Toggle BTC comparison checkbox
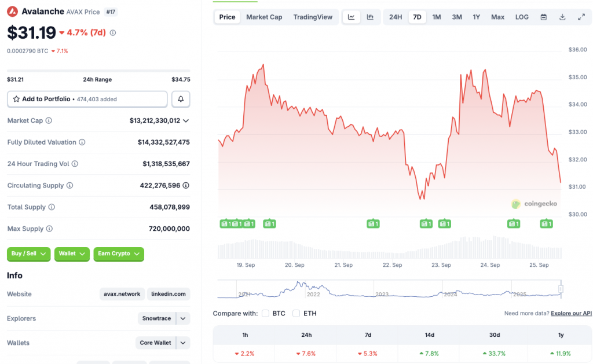593x364 pixels. 265,313
